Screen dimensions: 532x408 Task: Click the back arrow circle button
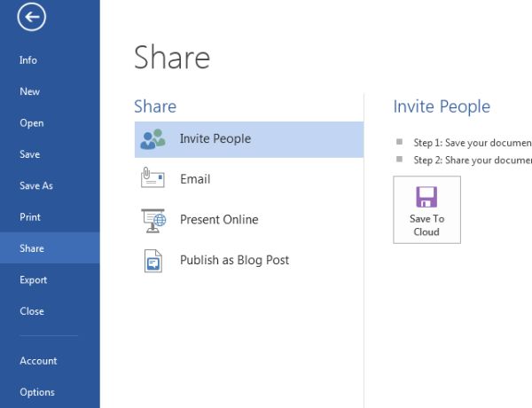point(32,17)
